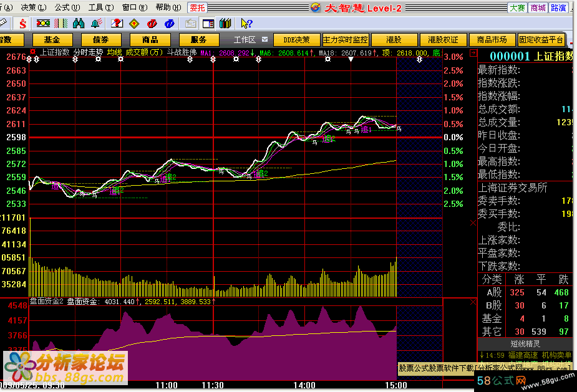Open the 帮助(H) menu
The height and width of the screenshot is (392, 577).
point(168,7)
